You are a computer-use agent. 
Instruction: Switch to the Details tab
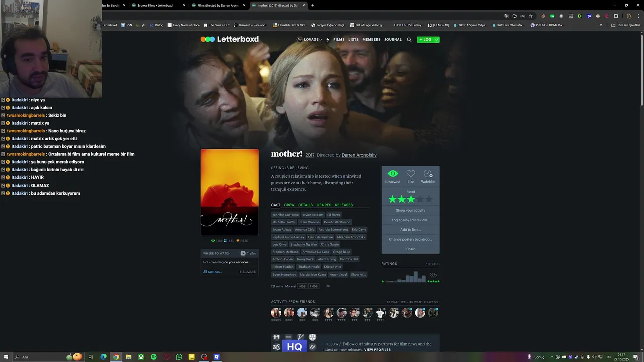305,205
